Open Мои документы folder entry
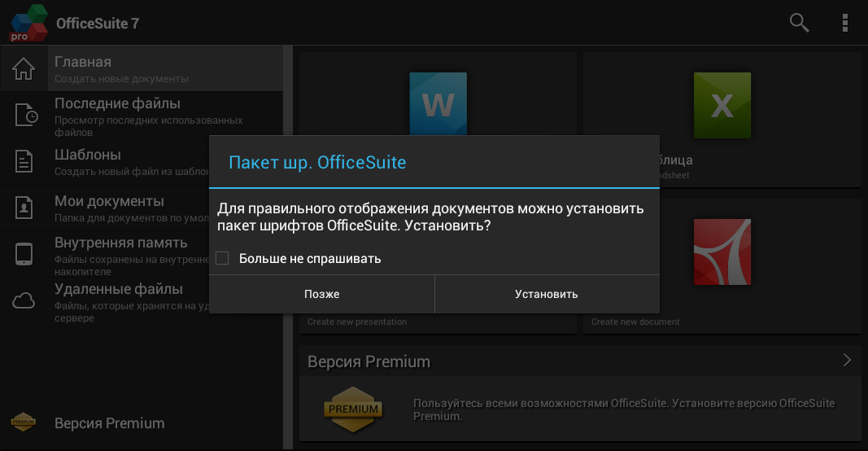The width and height of the screenshot is (868, 451). (x=109, y=201)
